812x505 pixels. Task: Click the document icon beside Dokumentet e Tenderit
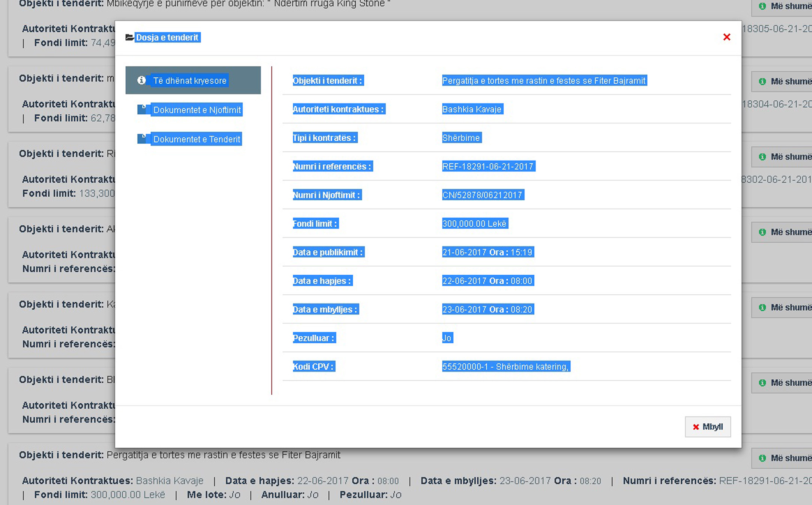click(142, 138)
